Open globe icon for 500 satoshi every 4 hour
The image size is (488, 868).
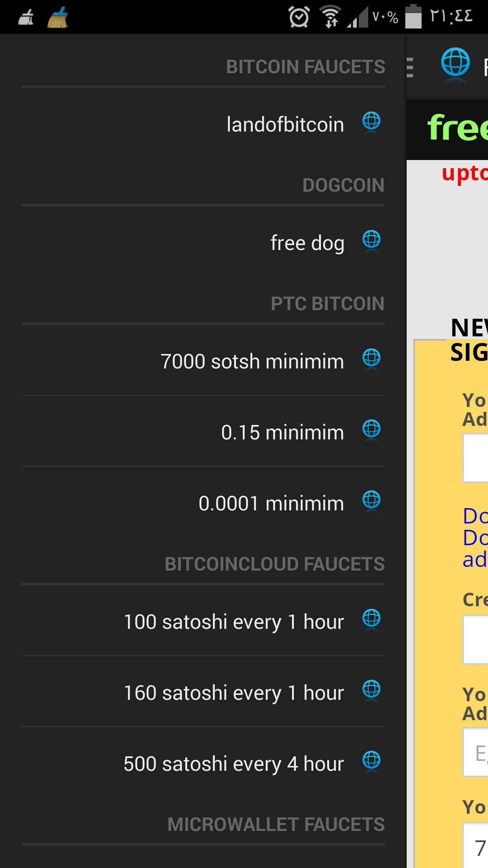[x=371, y=760]
